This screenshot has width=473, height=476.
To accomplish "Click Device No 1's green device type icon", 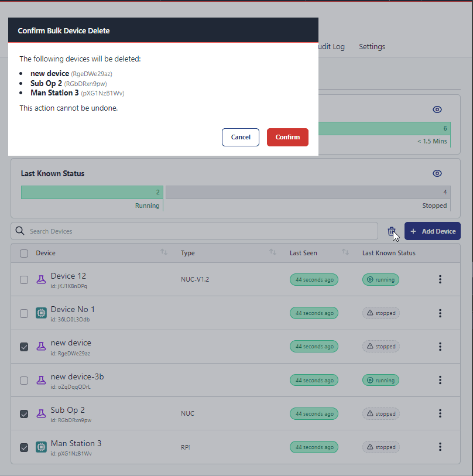I will click(41, 313).
